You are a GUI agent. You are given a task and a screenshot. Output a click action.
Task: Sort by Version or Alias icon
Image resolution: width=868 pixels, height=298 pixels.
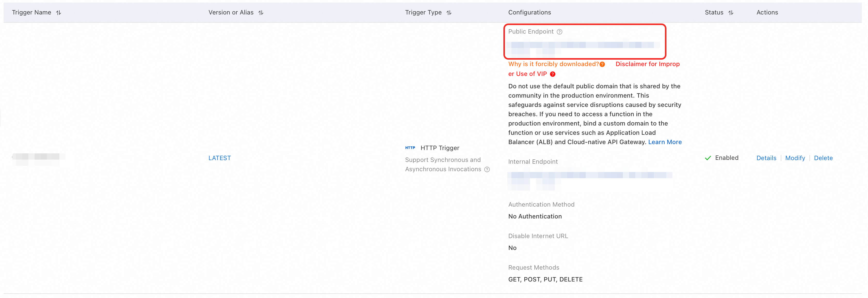(261, 12)
